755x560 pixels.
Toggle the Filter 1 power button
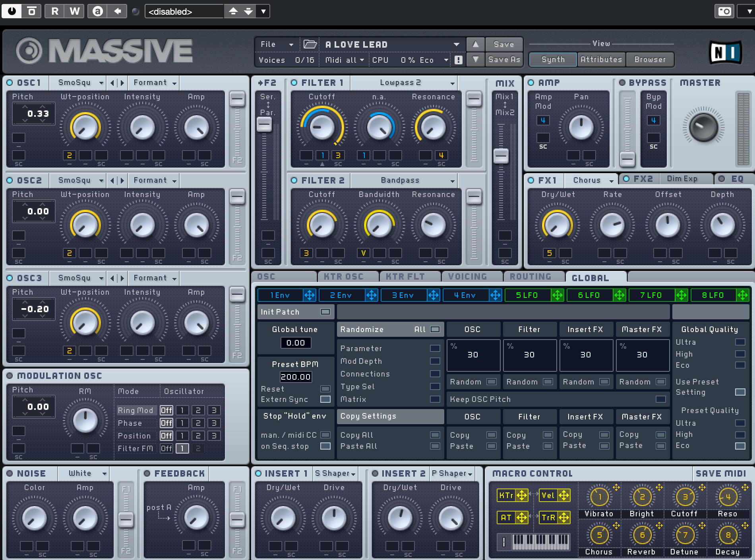coord(294,83)
